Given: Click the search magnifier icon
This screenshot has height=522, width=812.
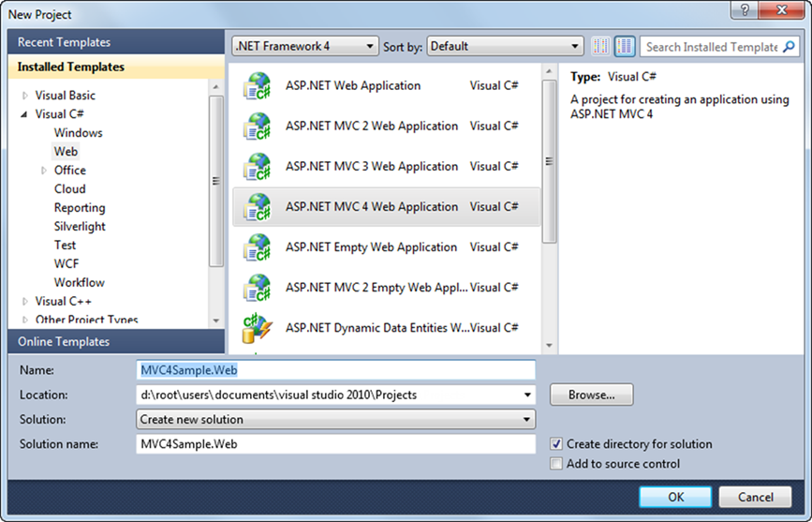Looking at the screenshot, I should pos(789,47).
